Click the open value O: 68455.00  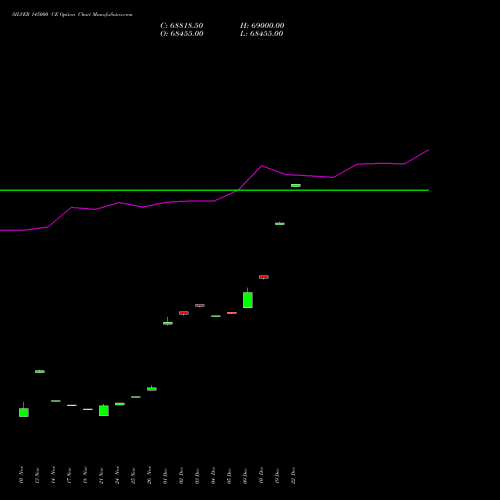tap(182, 34)
